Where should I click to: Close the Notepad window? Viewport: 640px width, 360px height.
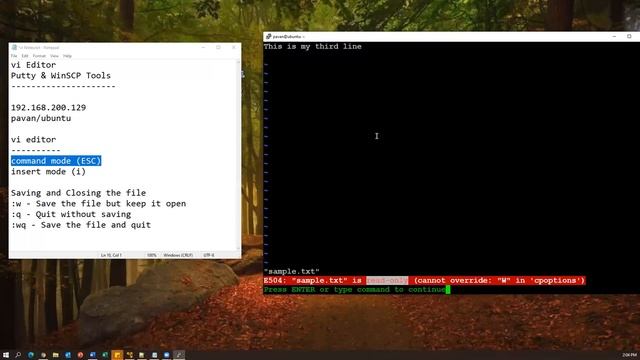[233, 47]
